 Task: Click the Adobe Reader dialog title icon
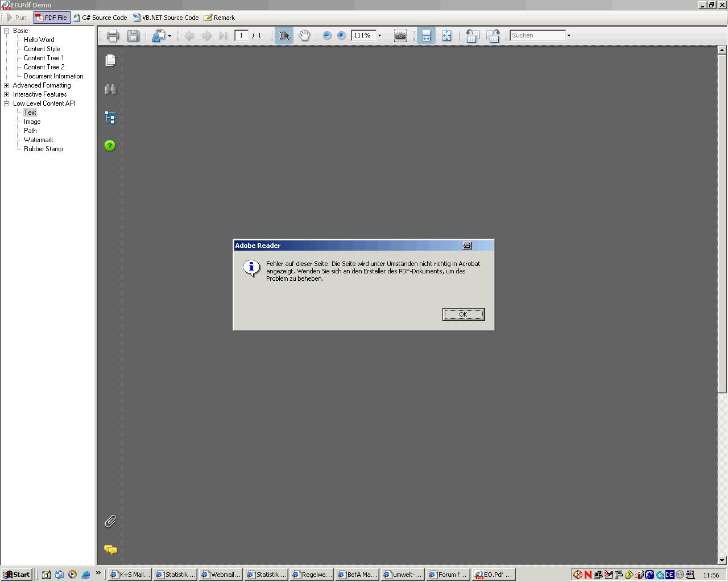click(468, 246)
